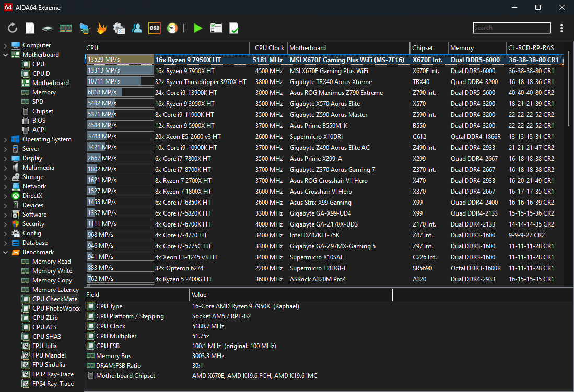The width and height of the screenshot is (574, 392).
Task: Click the gear and checklist toolbar icon
Action: click(x=119, y=28)
